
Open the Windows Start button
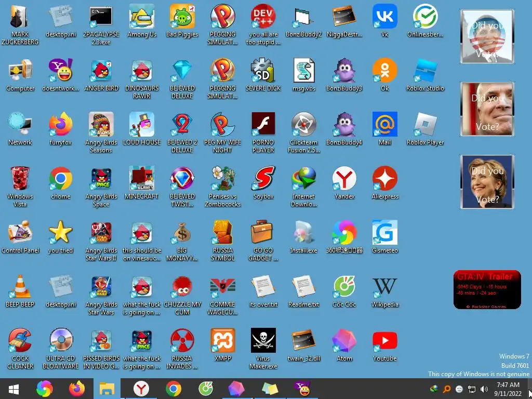[x=14, y=389]
